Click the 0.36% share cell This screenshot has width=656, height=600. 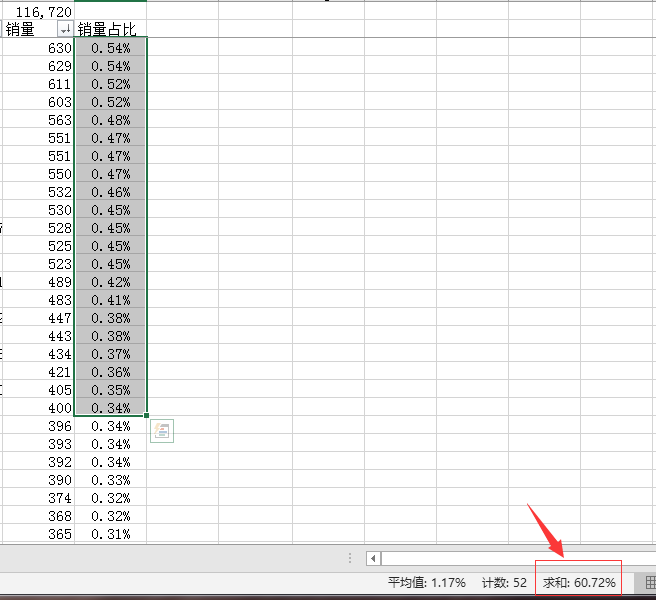click(x=110, y=372)
